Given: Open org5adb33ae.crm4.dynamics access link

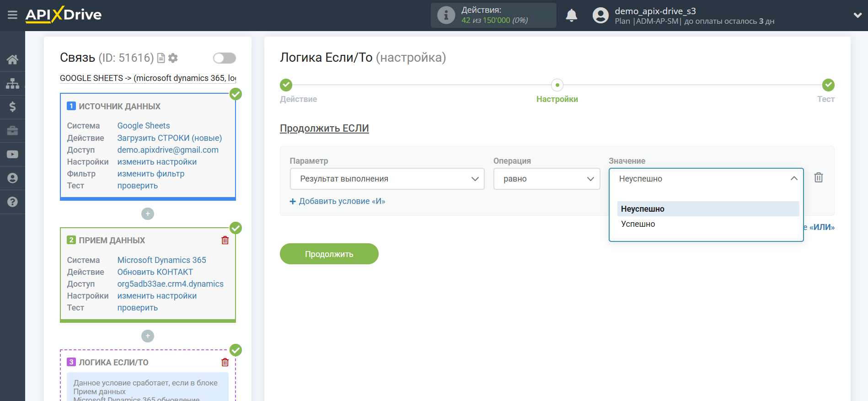Looking at the screenshot, I should [x=171, y=284].
